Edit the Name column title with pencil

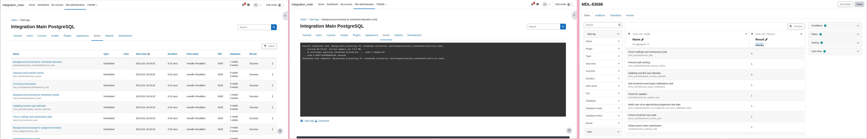[x=643, y=40]
